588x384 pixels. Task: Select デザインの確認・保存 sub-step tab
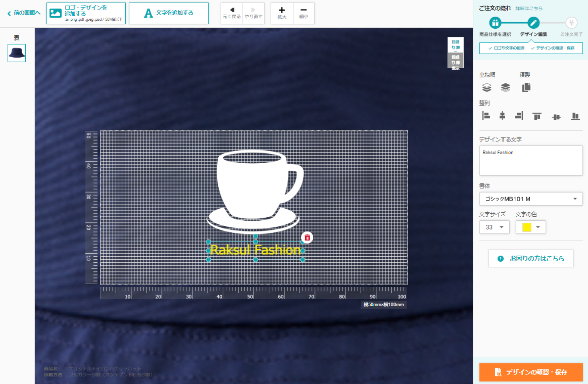pos(553,48)
